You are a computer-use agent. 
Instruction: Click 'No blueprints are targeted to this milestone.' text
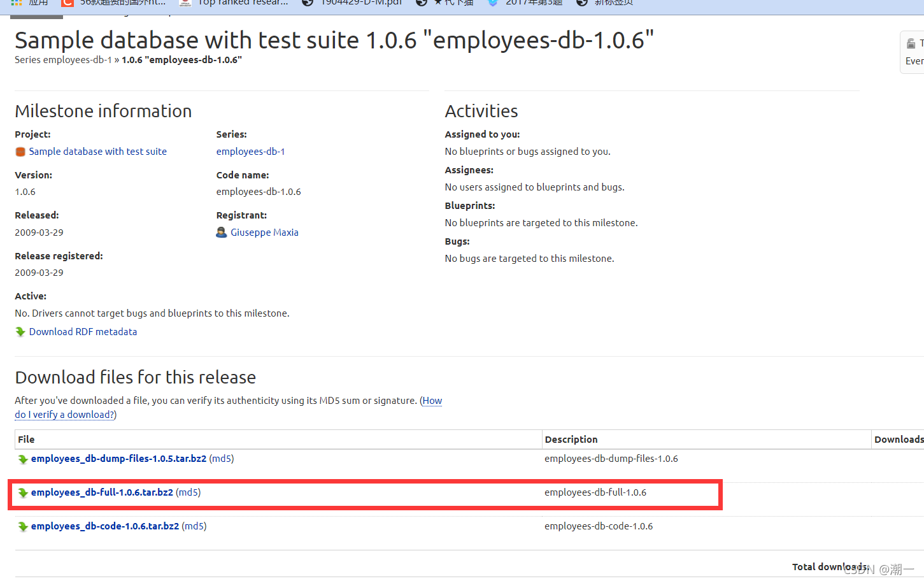(x=541, y=223)
